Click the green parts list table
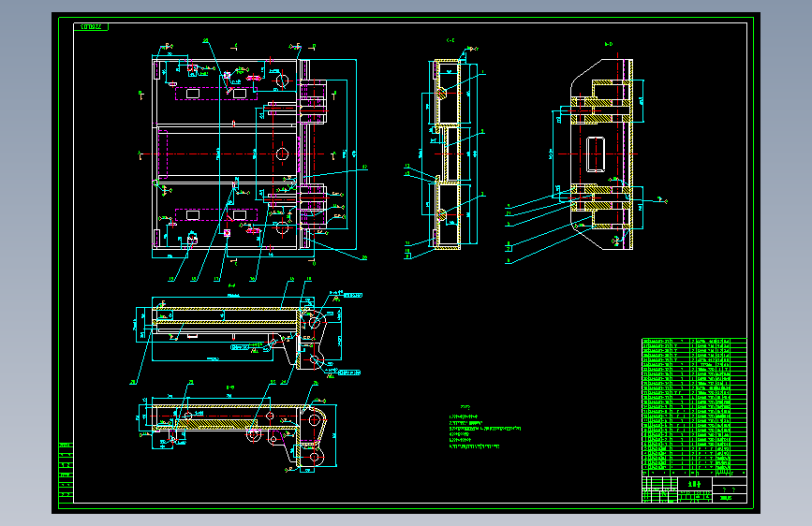The image size is (812, 526). [x=694, y=407]
